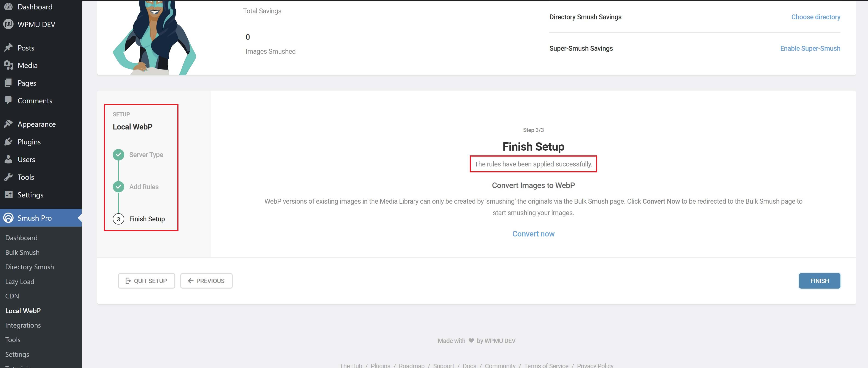Select the completed Server Type step checkmark
Image resolution: width=868 pixels, height=368 pixels.
(x=118, y=155)
